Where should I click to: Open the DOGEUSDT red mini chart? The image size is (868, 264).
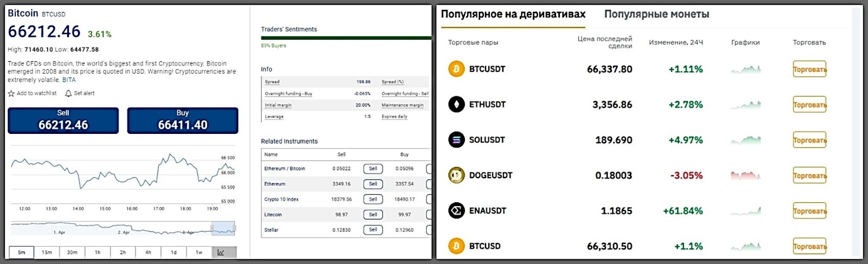(x=746, y=176)
